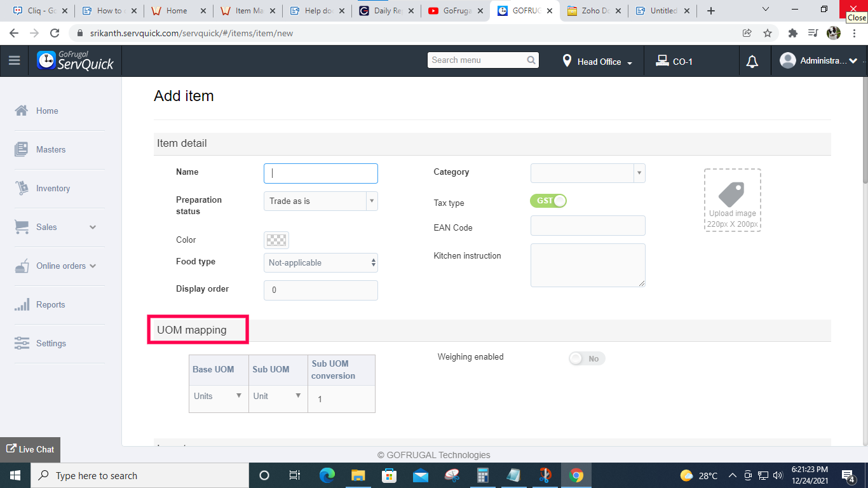Click the Search menu input box
Image resolution: width=868 pixels, height=488 pixels.
coord(483,60)
